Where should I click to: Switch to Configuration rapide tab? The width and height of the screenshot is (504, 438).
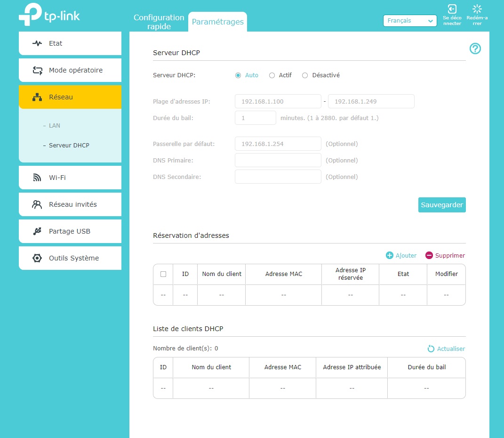click(159, 22)
